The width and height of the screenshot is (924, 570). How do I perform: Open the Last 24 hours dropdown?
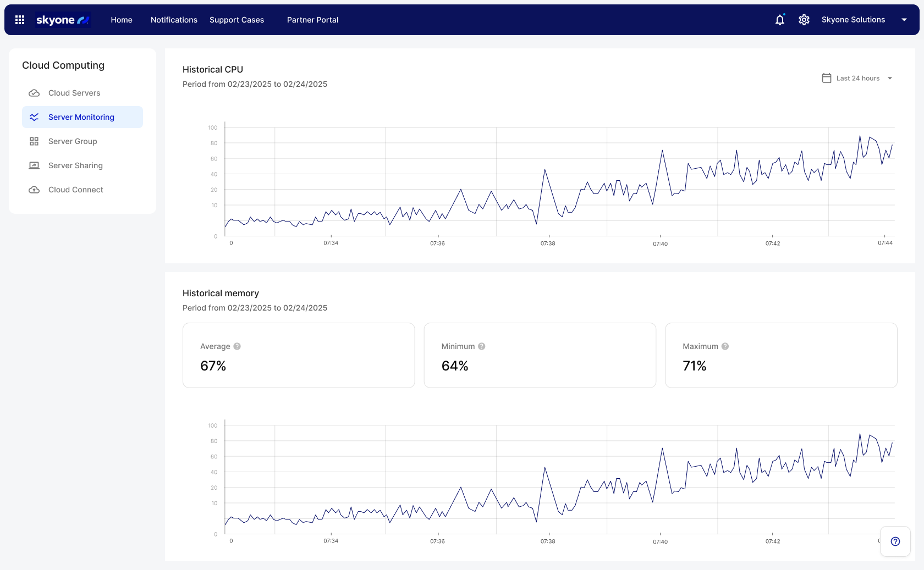pos(858,78)
